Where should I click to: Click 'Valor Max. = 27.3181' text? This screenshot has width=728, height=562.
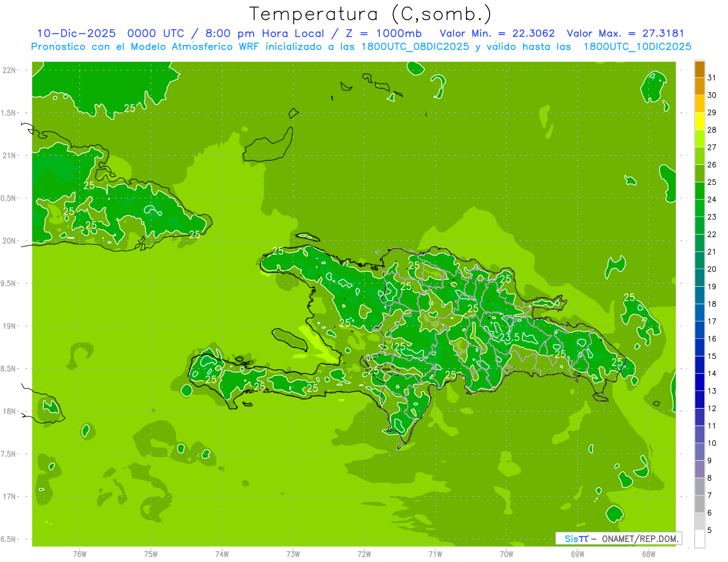[x=625, y=34]
